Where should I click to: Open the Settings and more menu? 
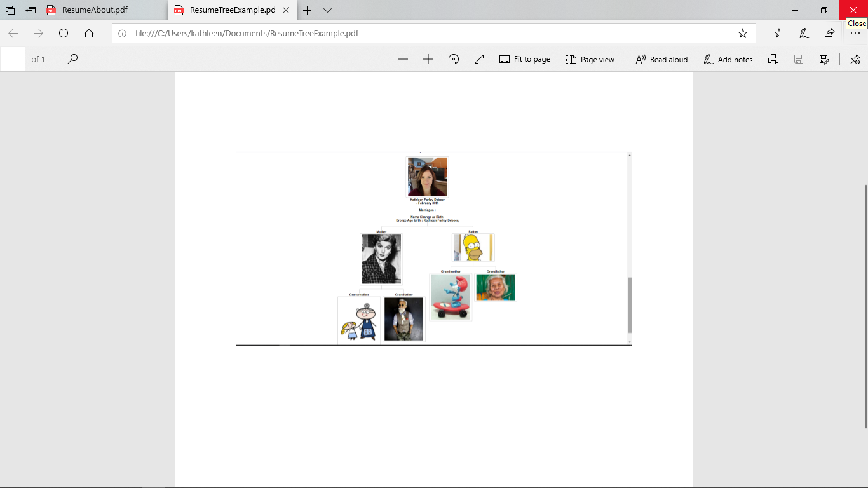(x=855, y=33)
